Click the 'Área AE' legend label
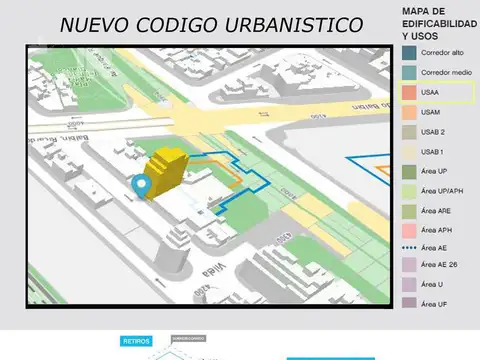The image size is (480, 360). tap(434, 248)
